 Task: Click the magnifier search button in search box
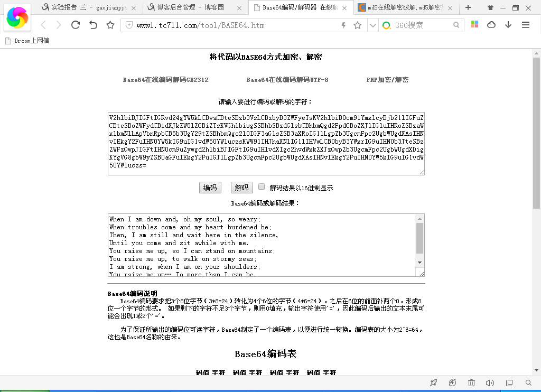point(456,25)
